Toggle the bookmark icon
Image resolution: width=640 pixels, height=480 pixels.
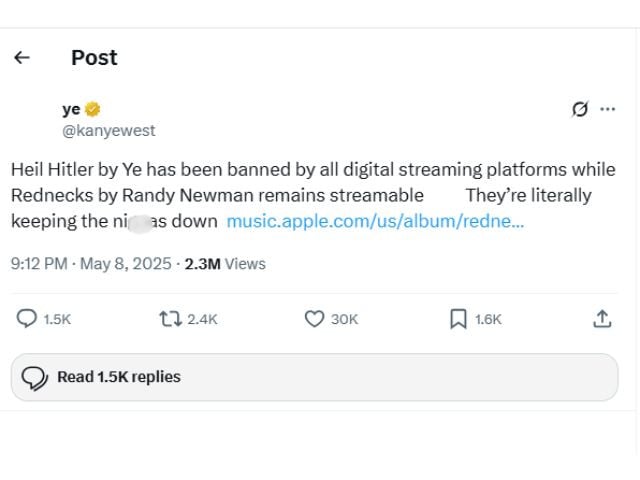point(458,319)
